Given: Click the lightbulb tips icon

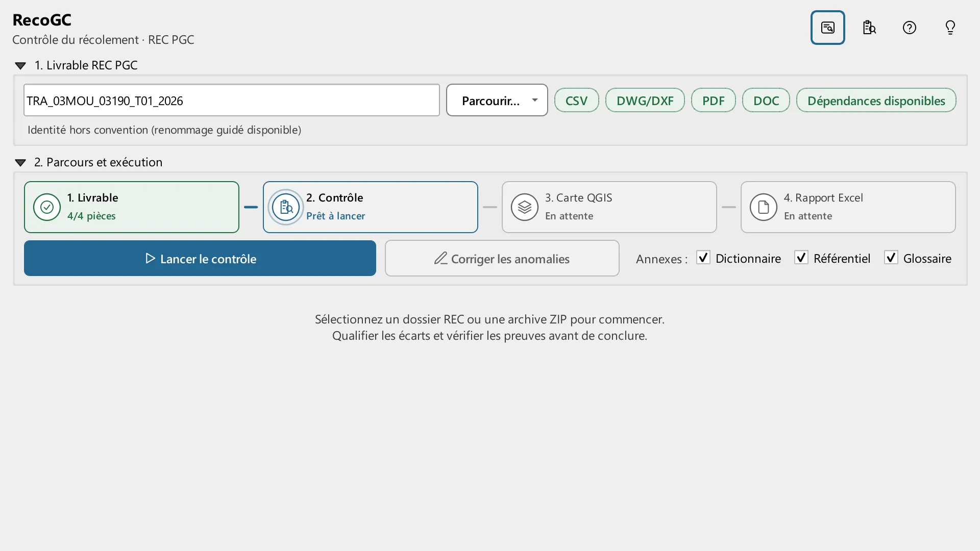Looking at the screenshot, I should (x=950, y=28).
